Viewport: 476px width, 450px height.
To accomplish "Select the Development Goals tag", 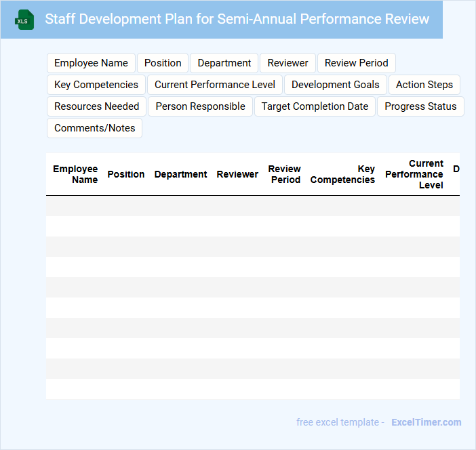I will (335, 85).
